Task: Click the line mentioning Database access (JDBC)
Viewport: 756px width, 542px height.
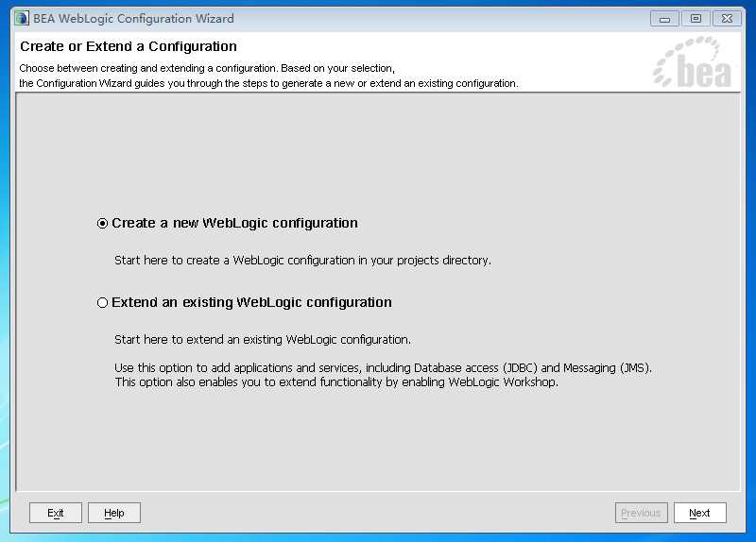Action: 384,368
